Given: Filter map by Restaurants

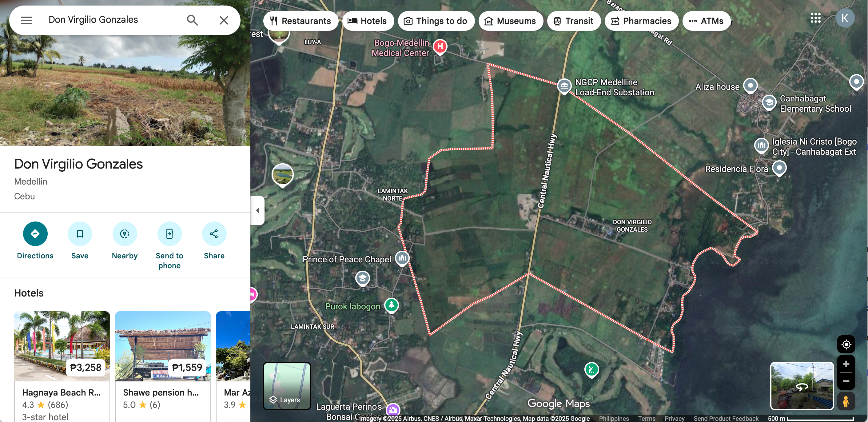Looking at the screenshot, I should [x=301, y=21].
